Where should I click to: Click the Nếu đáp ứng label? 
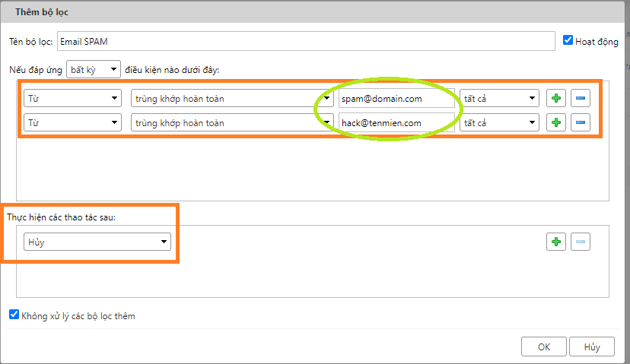click(x=36, y=70)
